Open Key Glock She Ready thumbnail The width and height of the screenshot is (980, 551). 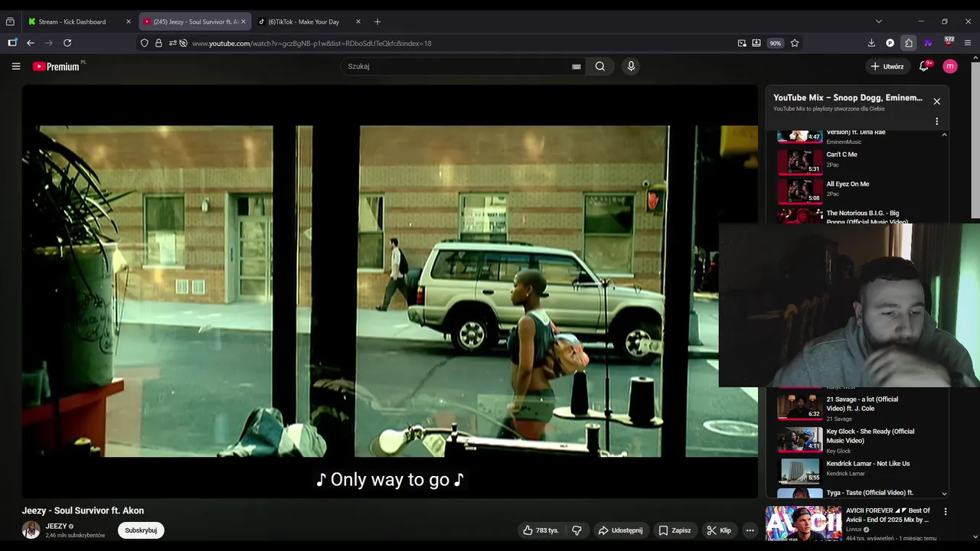799,439
